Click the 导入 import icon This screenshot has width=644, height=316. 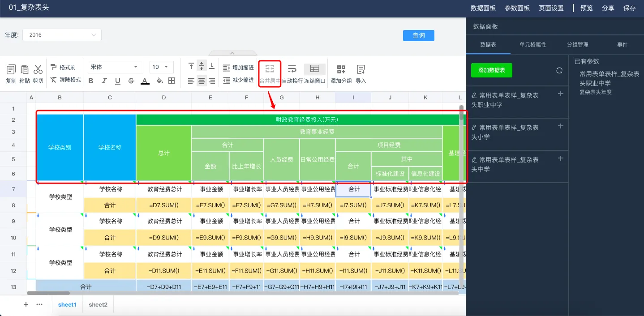(x=361, y=69)
